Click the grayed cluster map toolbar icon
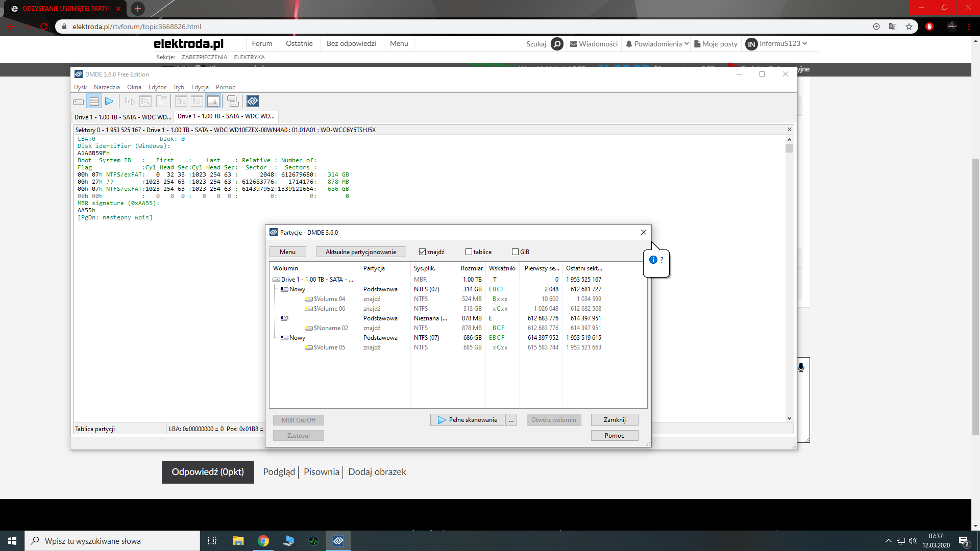Viewport: 980px width, 551px height. (130, 102)
